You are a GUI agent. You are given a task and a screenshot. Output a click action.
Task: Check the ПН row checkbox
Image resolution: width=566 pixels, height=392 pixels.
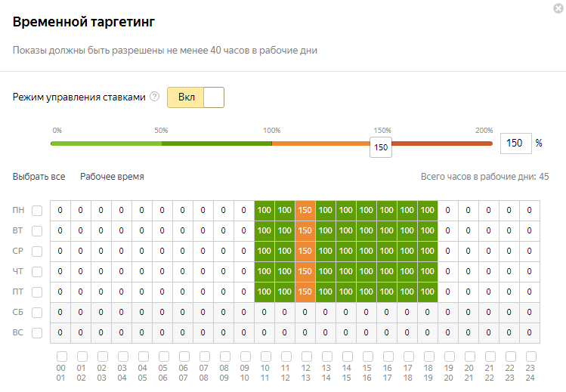point(37,210)
